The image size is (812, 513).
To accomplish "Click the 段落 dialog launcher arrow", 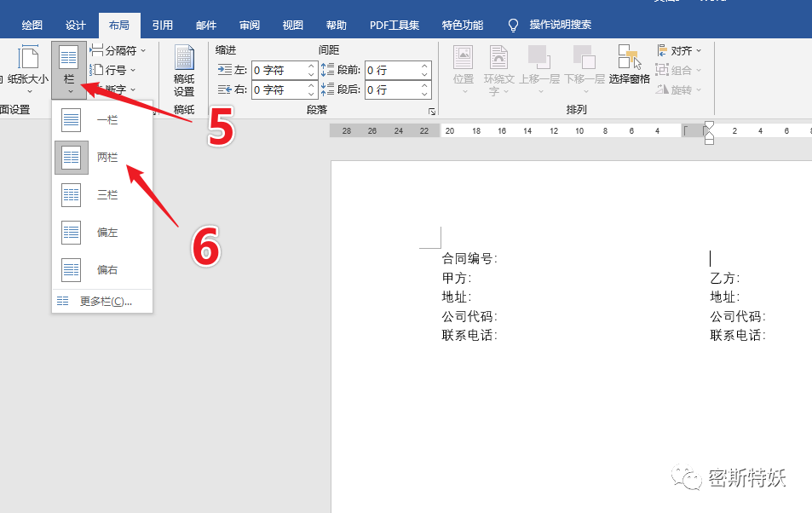I will pyautogui.click(x=431, y=111).
